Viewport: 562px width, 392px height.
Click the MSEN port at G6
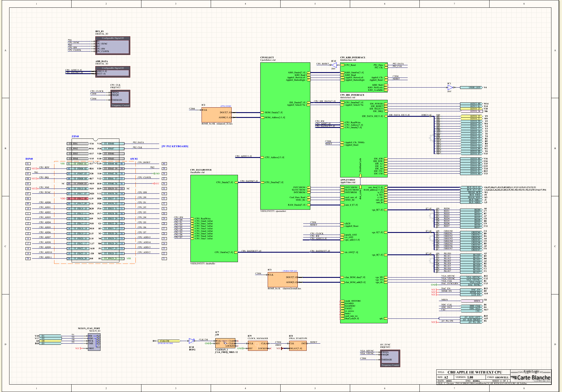tap(471, 301)
